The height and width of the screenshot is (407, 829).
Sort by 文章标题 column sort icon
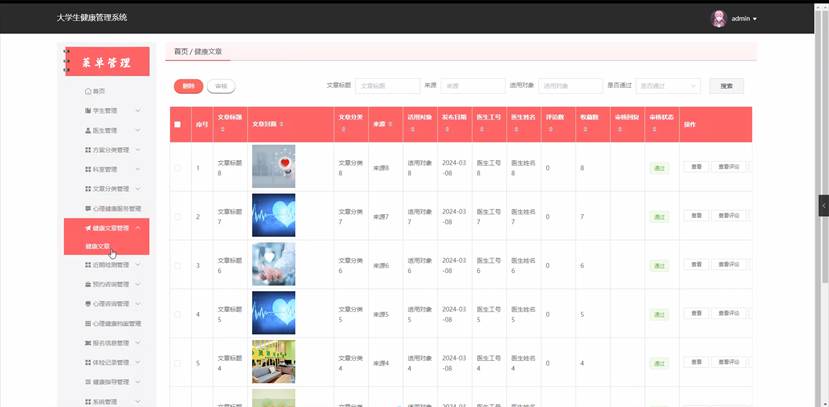coord(223,129)
